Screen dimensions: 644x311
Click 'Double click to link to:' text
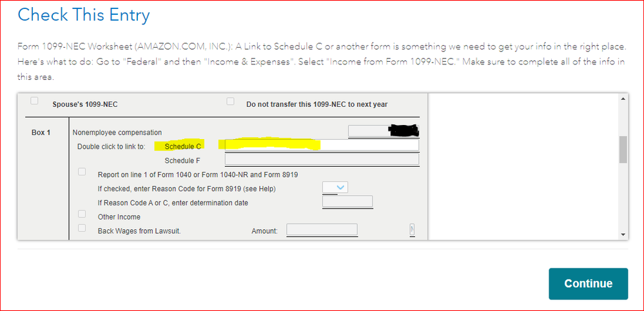coord(111,146)
